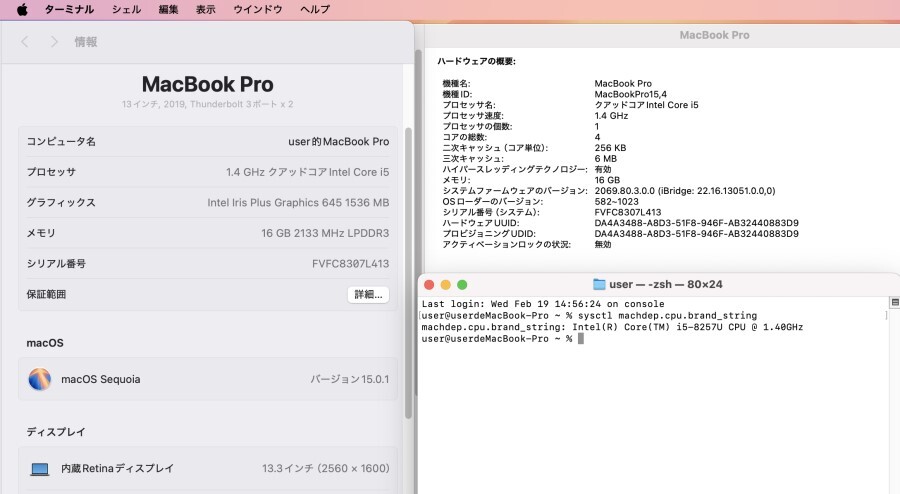
Task: Click the folder icon in Terminal title bar
Action: pos(599,285)
